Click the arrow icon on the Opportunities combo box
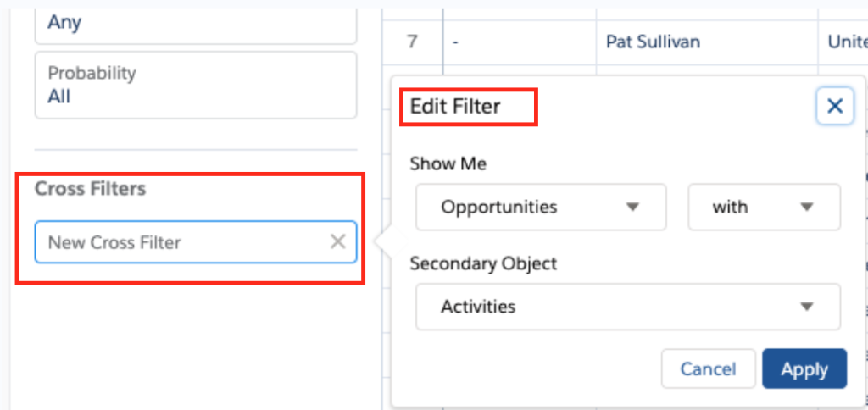The height and width of the screenshot is (410, 868). point(632,208)
